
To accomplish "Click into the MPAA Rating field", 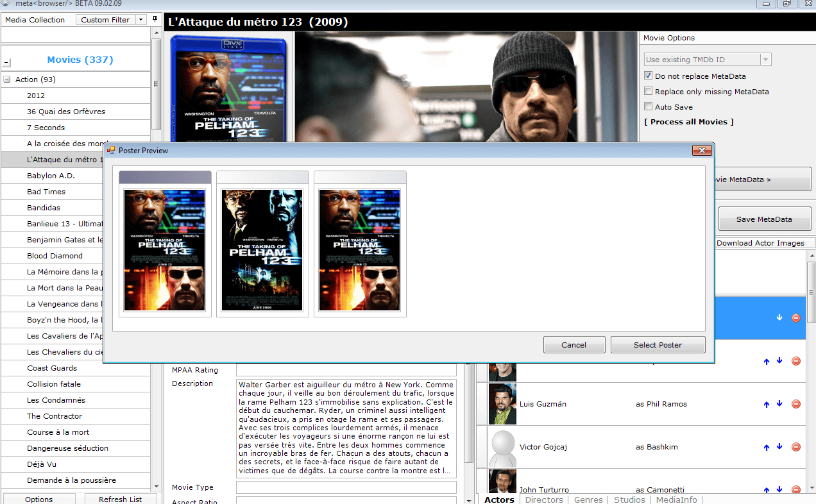I will point(346,370).
